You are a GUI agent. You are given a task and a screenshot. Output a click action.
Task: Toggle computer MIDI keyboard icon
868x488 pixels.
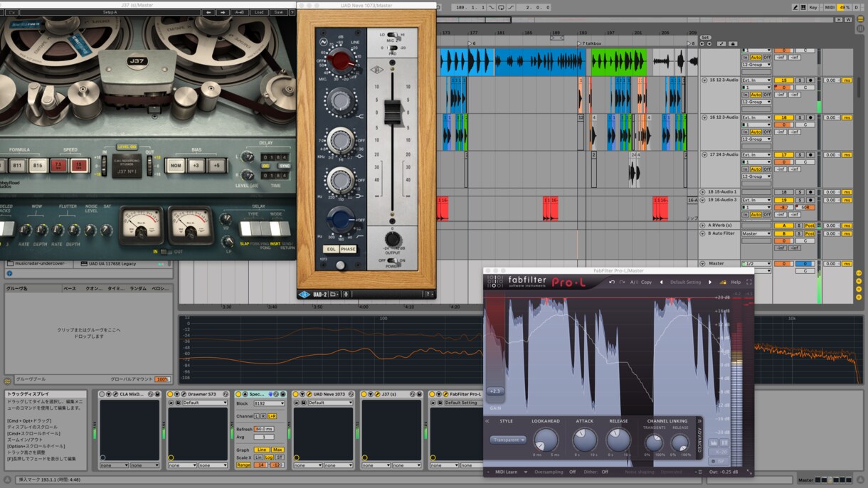803,7
